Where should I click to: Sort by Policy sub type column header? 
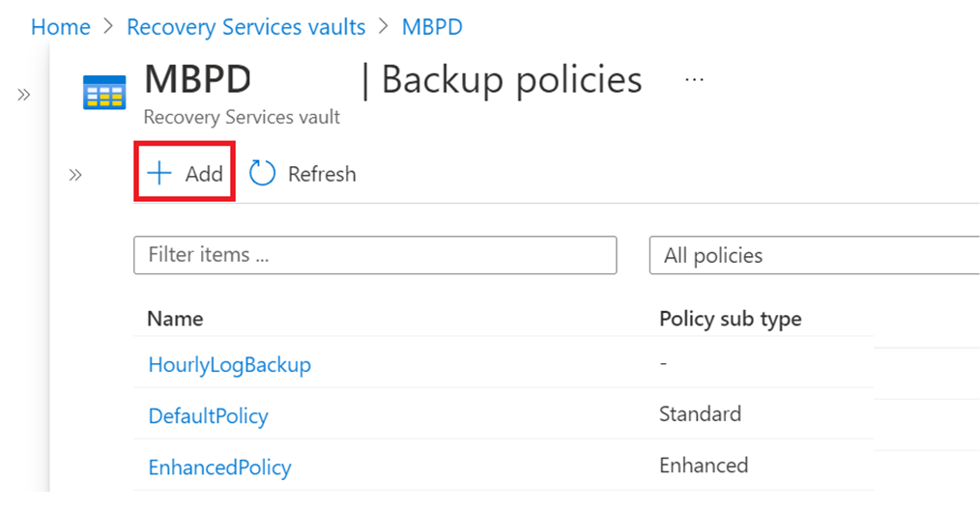pos(730,319)
